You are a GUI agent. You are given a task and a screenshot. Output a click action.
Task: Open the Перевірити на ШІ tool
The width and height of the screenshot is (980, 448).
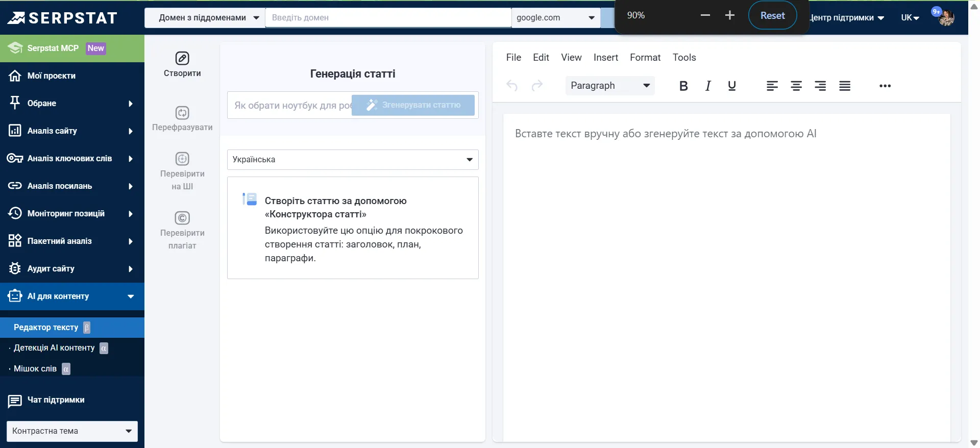click(182, 171)
